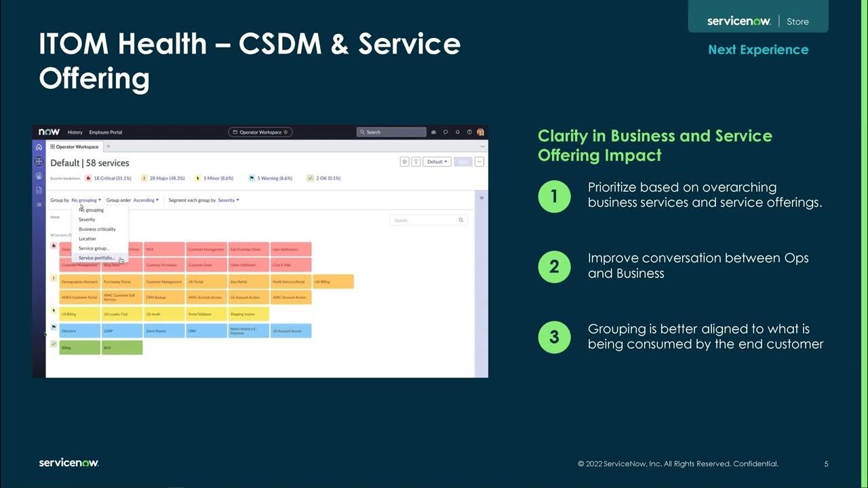Open the CRM Backup tile

(164, 297)
